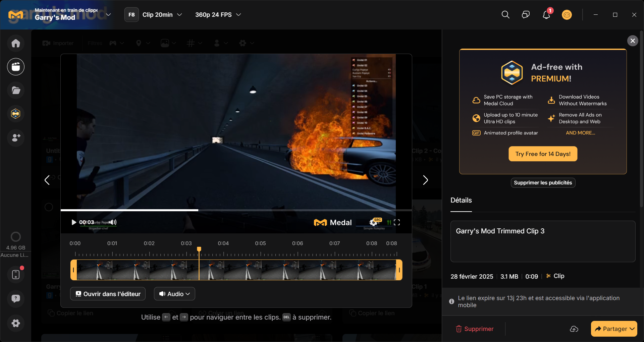Click AND MORE... link in premium ad
Viewport: 644px width, 342px height.
tap(580, 133)
